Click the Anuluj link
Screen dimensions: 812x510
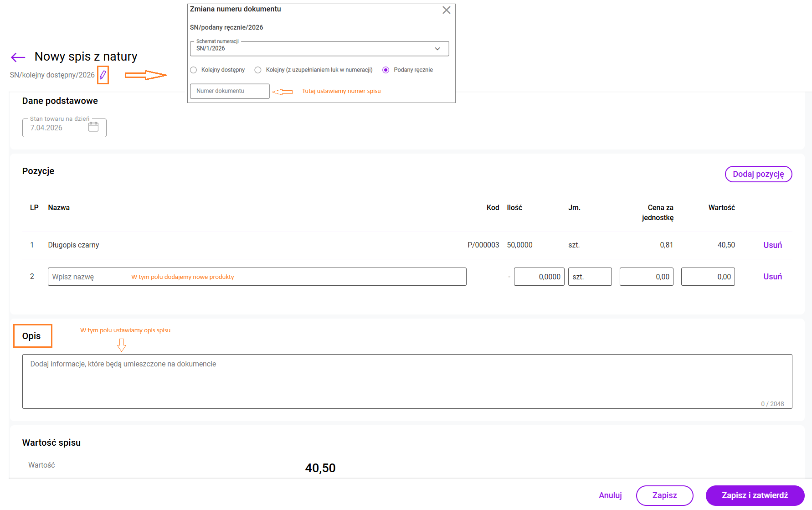click(x=610, y=495)
